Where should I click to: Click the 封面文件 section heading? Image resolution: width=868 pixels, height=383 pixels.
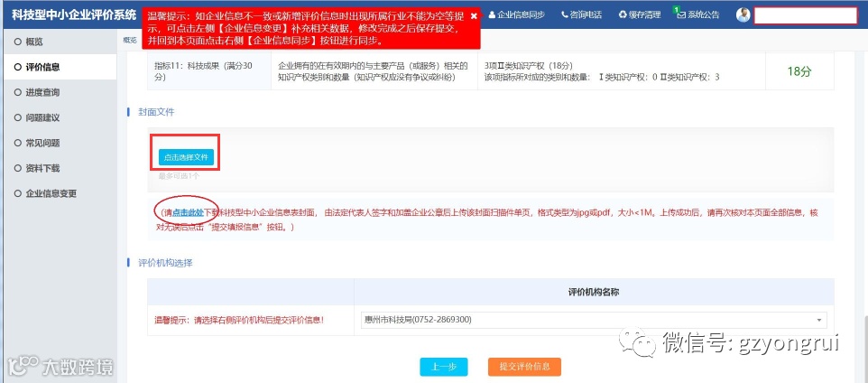tap(156, 112)
